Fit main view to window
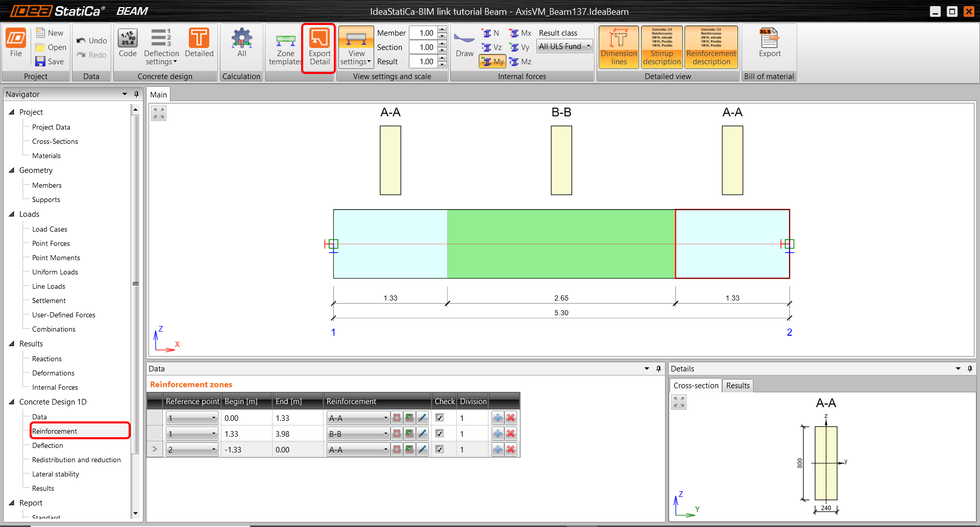 click(159, 113)
